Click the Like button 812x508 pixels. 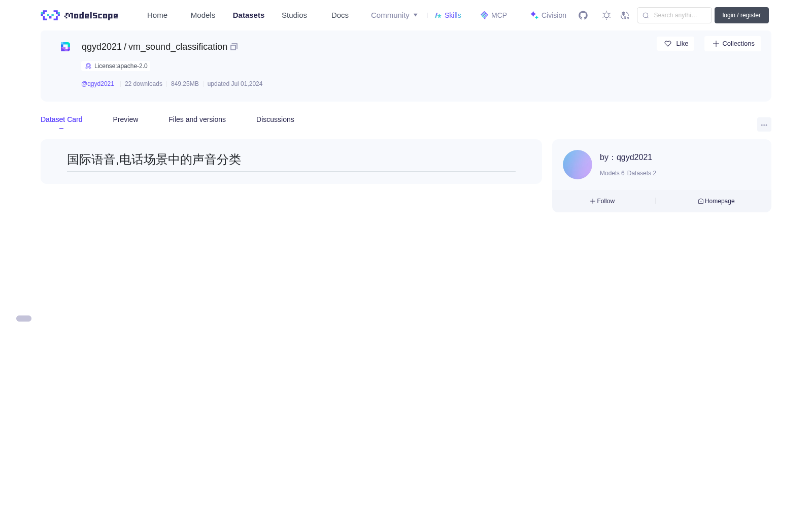point(675,44)
